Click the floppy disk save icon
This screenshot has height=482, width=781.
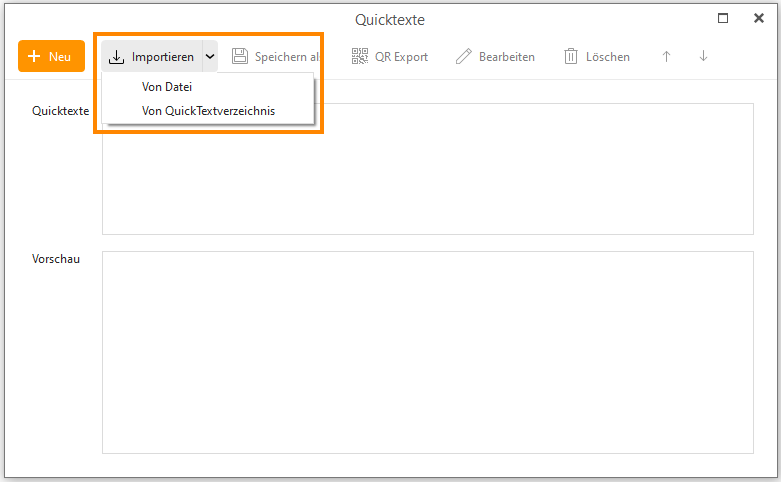[240, 57]
